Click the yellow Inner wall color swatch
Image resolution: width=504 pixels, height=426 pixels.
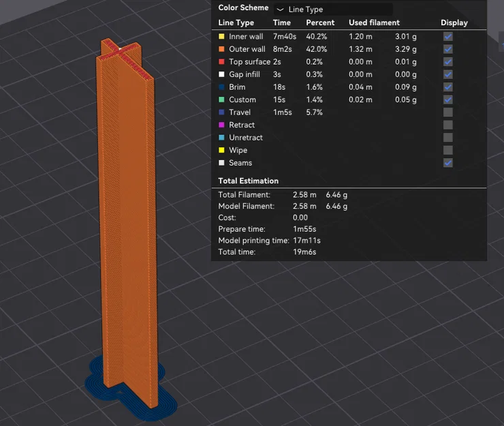point(221,36)
